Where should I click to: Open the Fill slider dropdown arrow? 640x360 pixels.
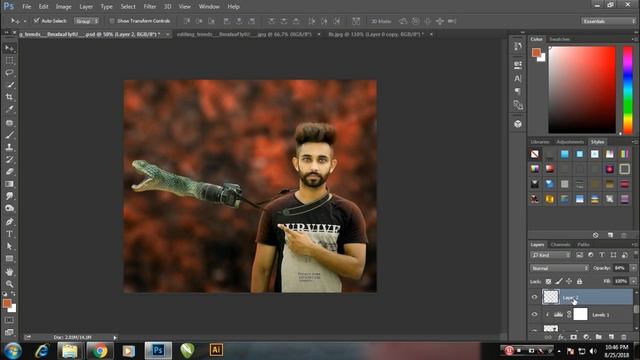coord(633,281)
